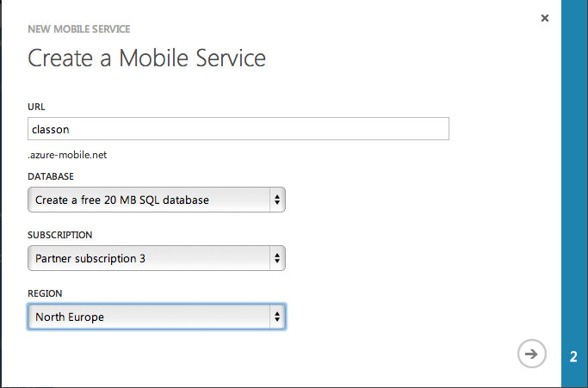588x388 pixels.
Task: Click the next arrow button
Action: tap(531, 354)
